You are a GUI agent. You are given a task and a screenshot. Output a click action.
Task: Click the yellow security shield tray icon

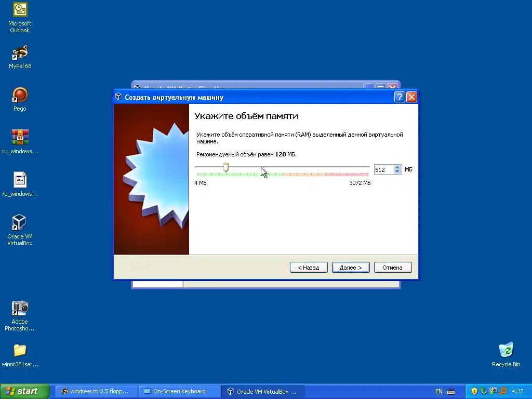coord(474,391)
